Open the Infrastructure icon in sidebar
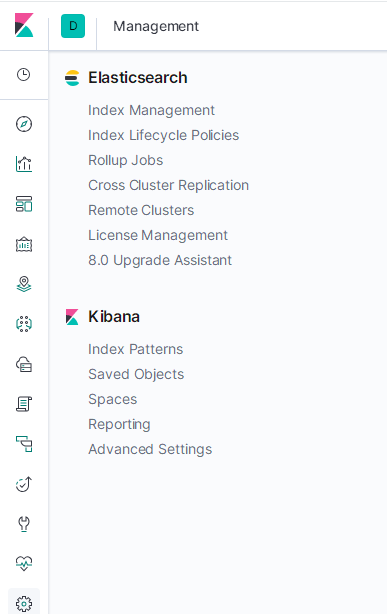 (x=24, y=364)
